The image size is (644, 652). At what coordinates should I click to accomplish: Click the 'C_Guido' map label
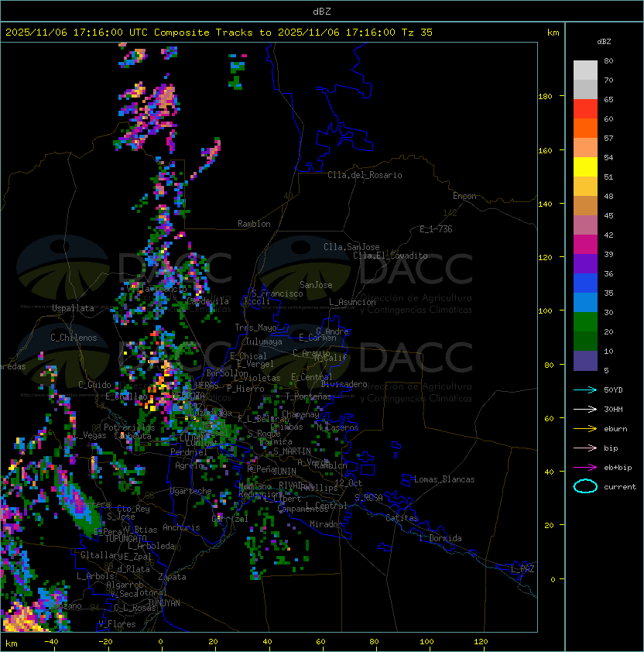coord(94,385)
